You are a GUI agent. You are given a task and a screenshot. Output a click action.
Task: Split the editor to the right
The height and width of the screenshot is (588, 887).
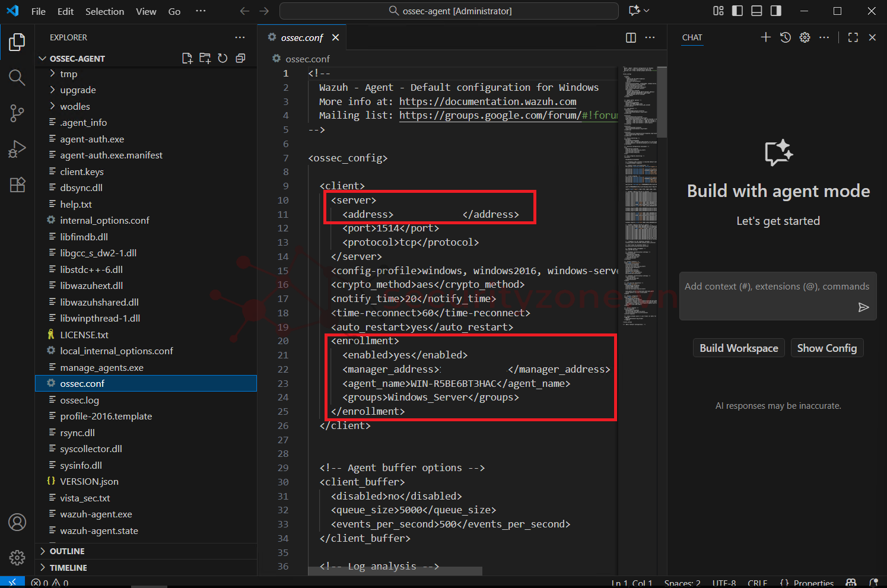tap(631, 37)
